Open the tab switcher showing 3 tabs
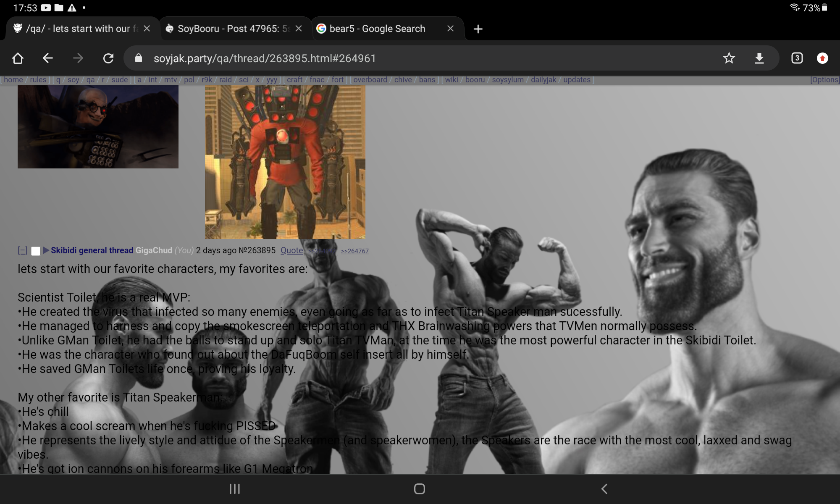 [797, 58]
